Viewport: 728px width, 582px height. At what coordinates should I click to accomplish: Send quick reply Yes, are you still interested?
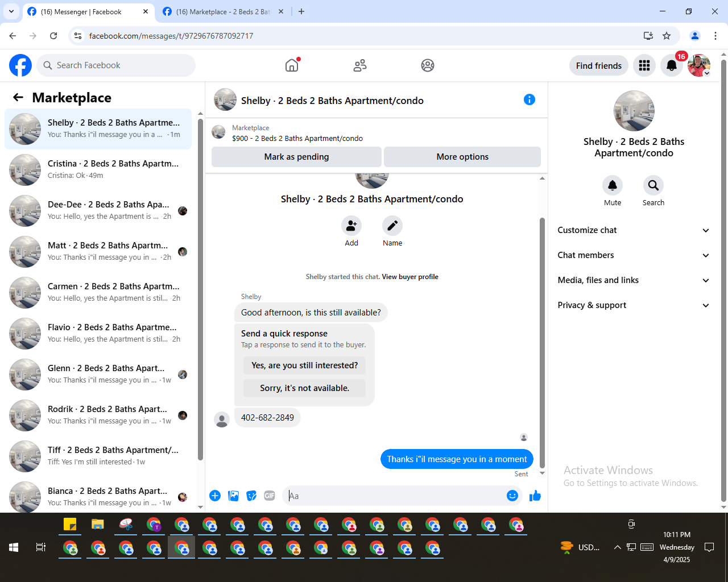[305, 365]
